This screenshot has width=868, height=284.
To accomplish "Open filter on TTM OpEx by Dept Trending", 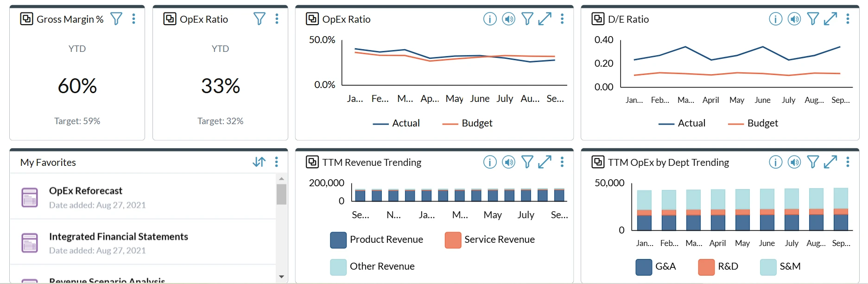I will pos(813,162).
